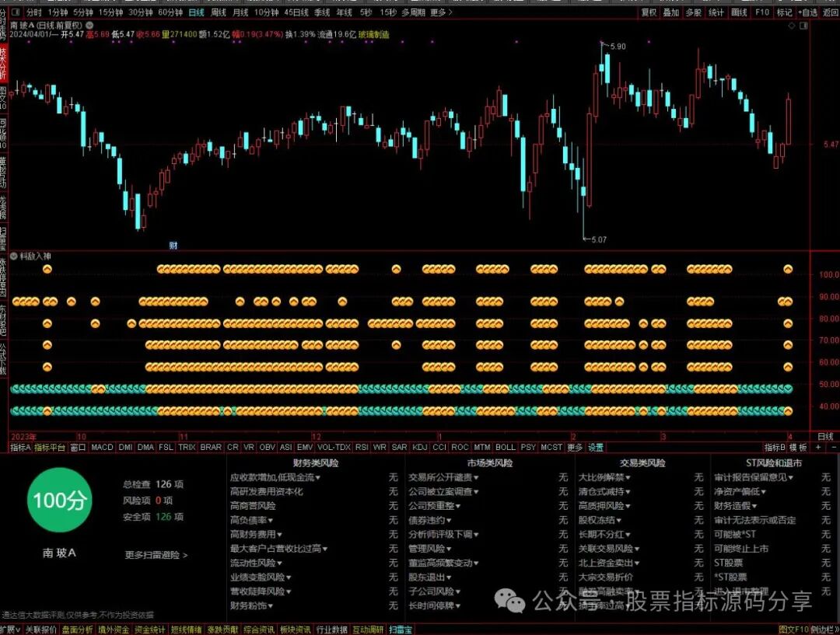Screen dimensions: 840x635
Task: Collapse the 料敌入神 indicator panel arrow icon
Action: [x=14, y=256]
